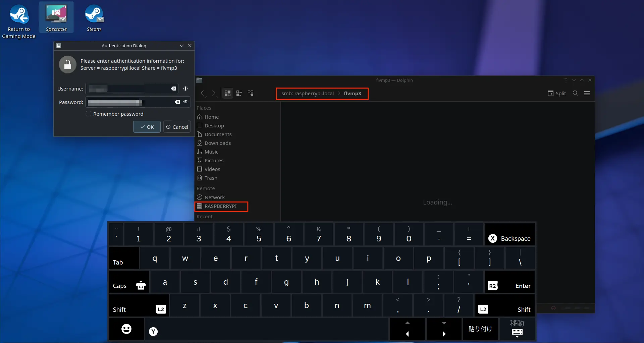Switch Dolphin to Details tree view mode
The height and width of the screenshot is (343, 644).
click(x=251, y=93)
